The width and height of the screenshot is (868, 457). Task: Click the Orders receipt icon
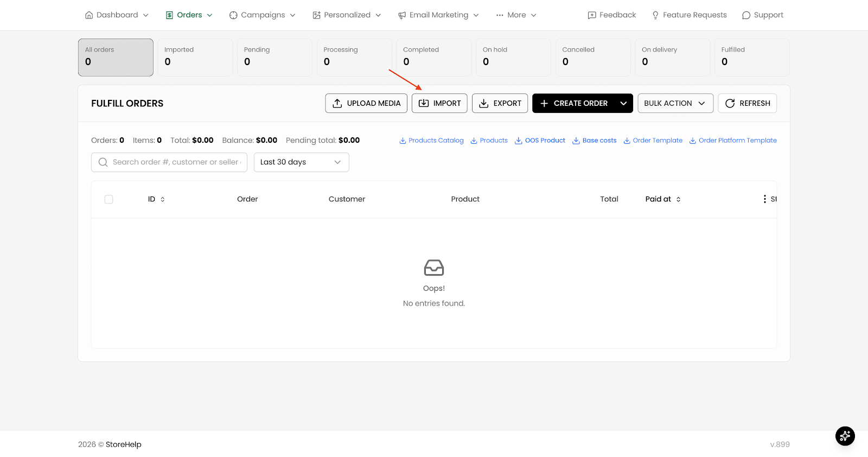point(170,15)
